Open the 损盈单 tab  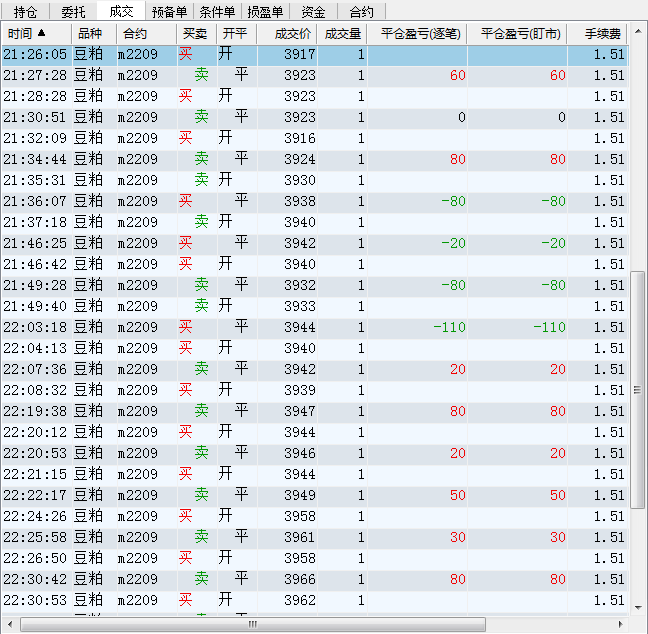265,12
